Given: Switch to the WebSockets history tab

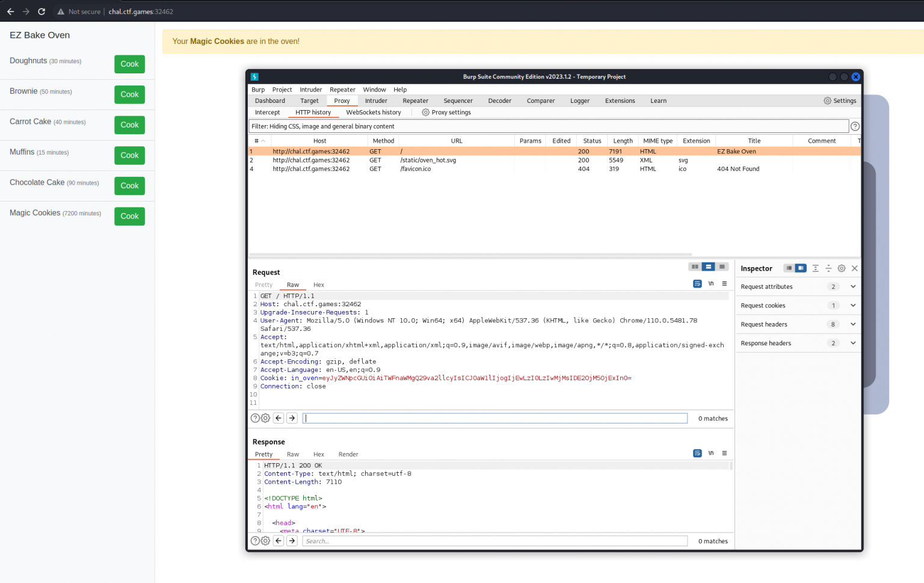Looking at the screenshot, I should [x=374, y=113].
